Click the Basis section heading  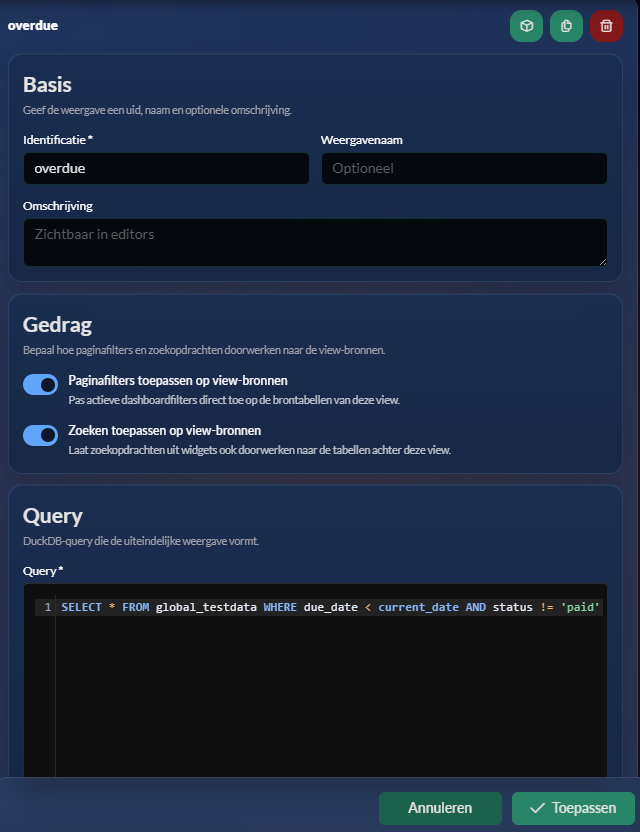click(47, 85)
